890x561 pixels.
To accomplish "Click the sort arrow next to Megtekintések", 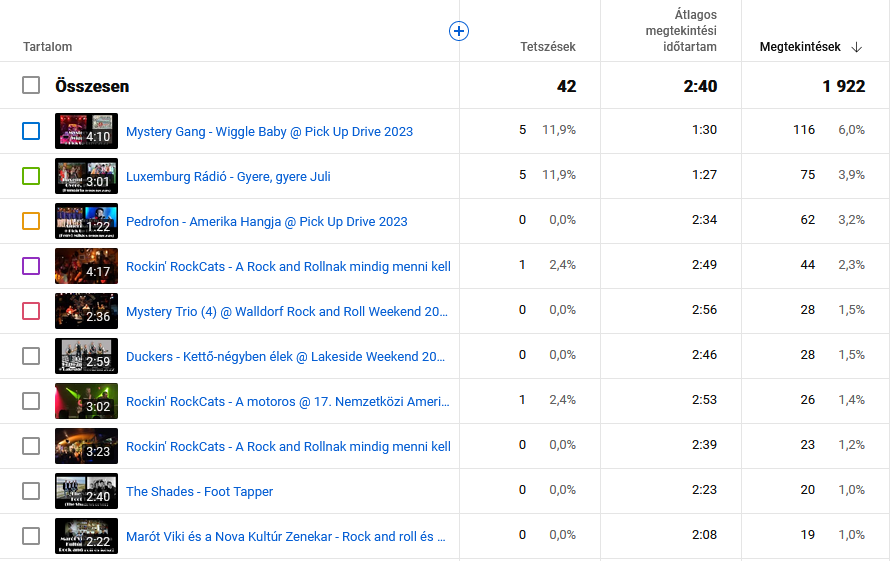I will pyautogui.click(x=857, y=47).
